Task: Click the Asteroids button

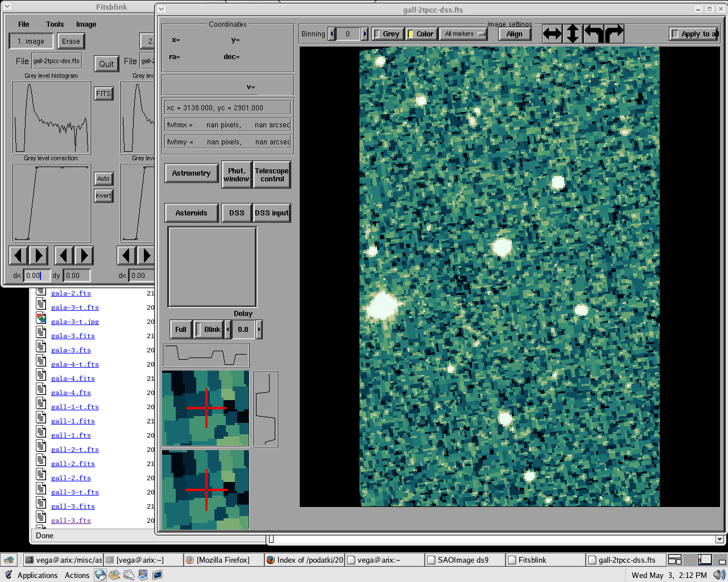Action: pyautogui.click(x=192, y=213)
